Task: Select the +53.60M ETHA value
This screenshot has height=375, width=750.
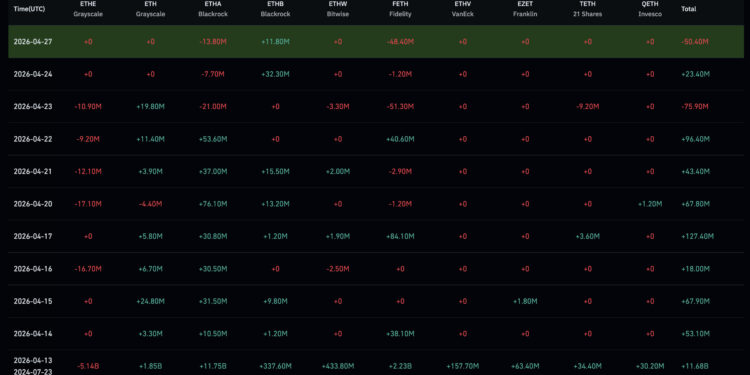Action: click(x=213, y=139)
